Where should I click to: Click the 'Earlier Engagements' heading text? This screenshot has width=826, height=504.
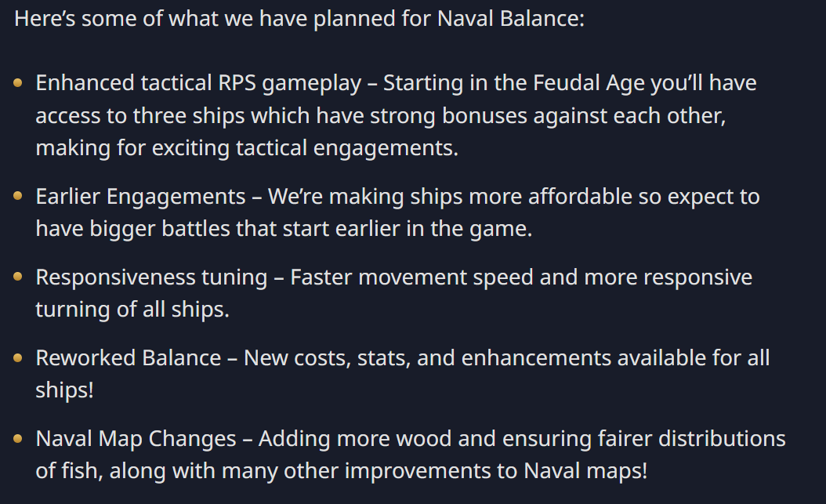point(140,196)
